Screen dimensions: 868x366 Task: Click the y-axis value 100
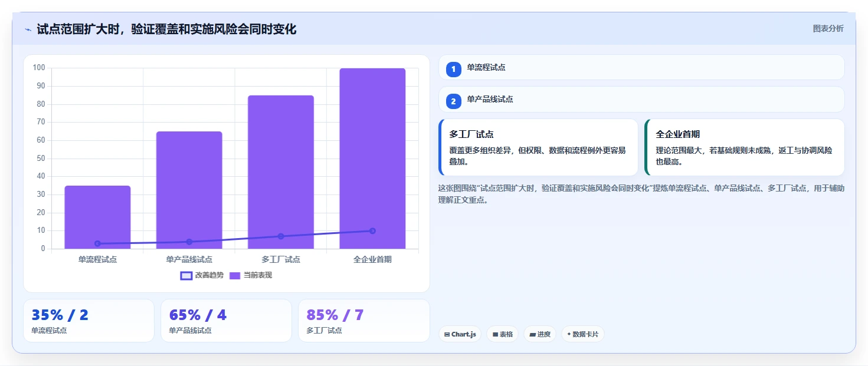coord(39,68)
